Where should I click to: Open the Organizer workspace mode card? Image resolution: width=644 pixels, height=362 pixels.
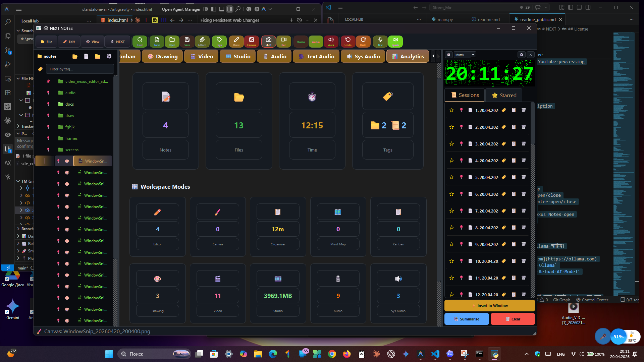click(278, 227)
